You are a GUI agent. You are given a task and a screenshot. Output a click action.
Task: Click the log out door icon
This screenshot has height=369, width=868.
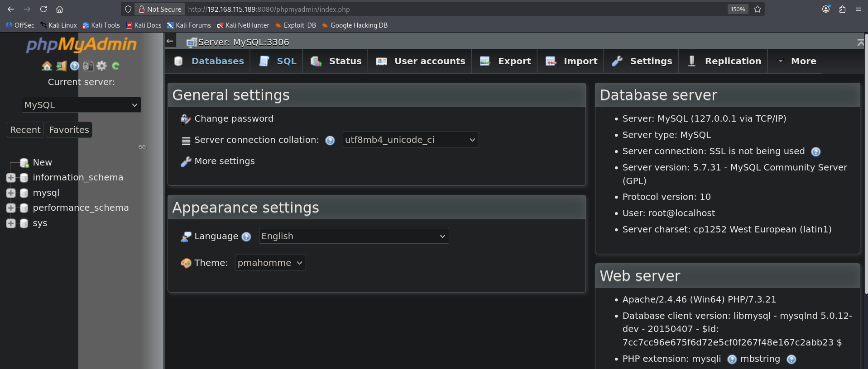[61, 66]
